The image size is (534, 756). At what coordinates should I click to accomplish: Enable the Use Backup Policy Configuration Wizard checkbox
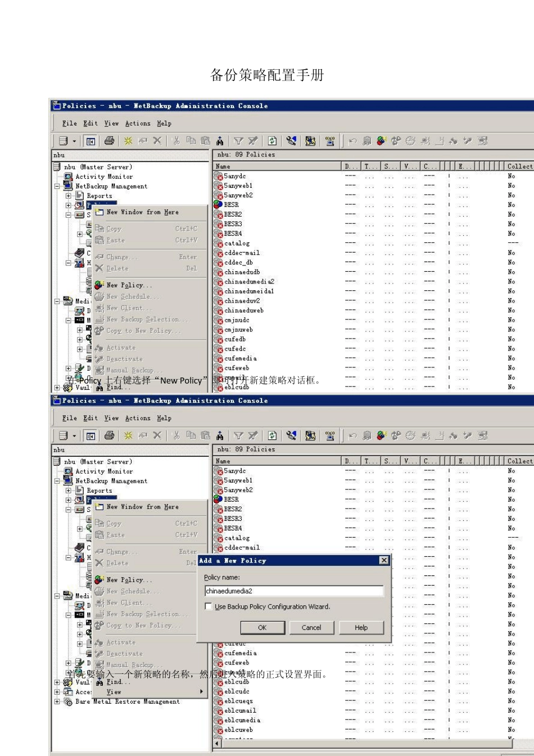[209, 606]
